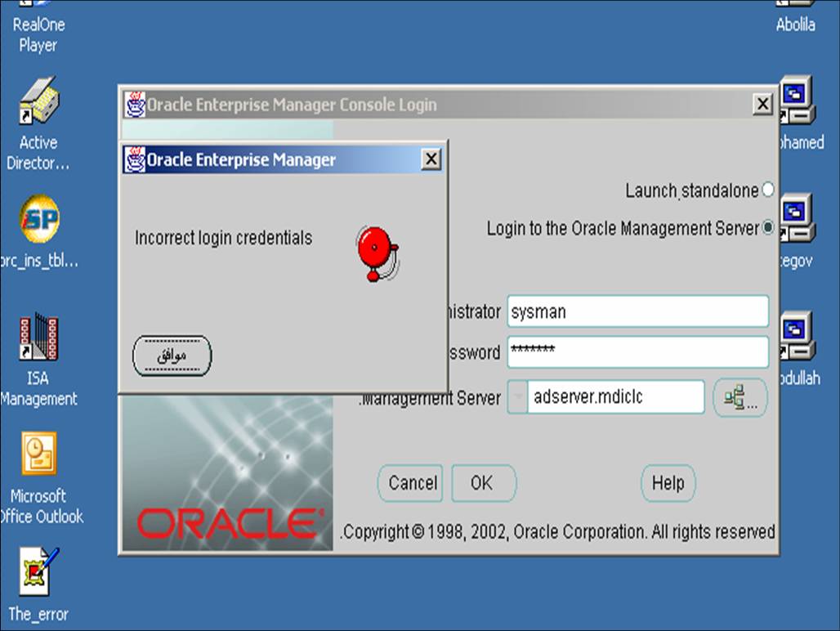Screen dimensions: 840x631
Task: Click the OK button in login window
Action: pyautogui.click(x=483, y=483)
